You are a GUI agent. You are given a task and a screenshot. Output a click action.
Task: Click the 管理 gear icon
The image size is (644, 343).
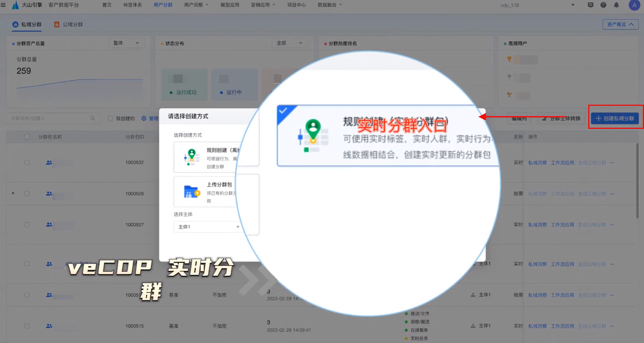pyautogui.click(x=144, y=119)
